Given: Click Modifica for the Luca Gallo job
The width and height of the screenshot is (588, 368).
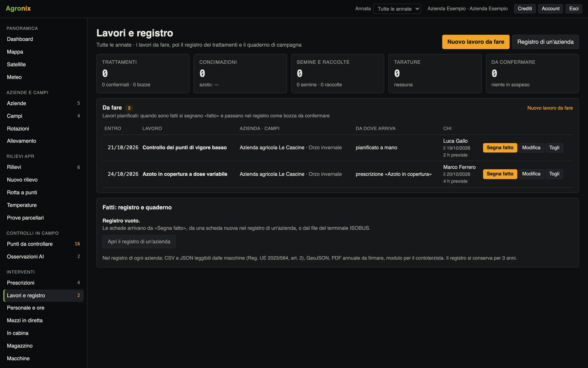Looking at the screenshot, I should (531, 148).
